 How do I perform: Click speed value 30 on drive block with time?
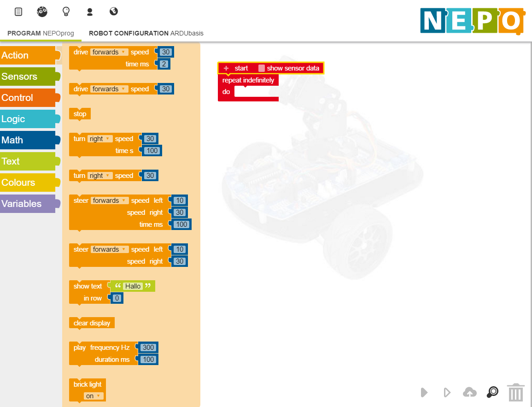(x=165, y=52)
